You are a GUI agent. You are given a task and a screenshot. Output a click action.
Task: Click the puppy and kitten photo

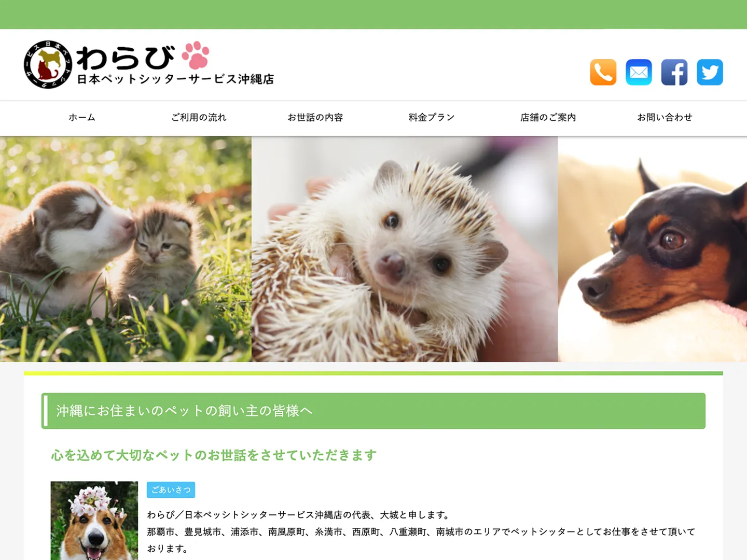[x=126, y=249]
